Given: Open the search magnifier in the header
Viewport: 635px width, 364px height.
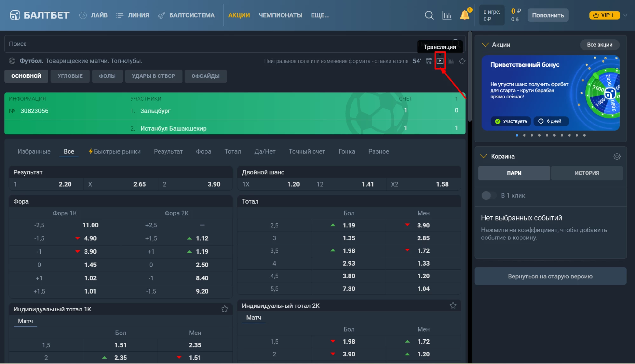Looking at the screenshot, I should [429, 15].
